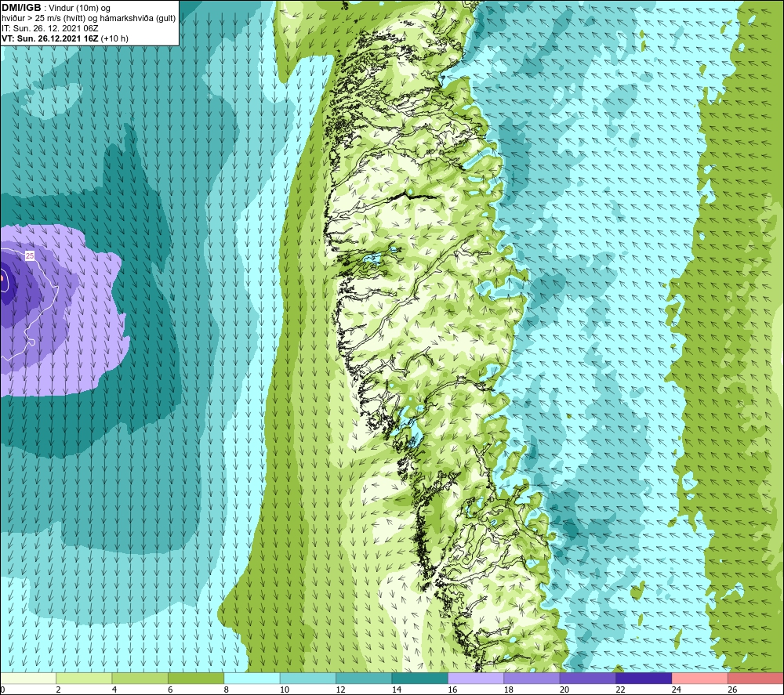
Task: Select the light cyan 8–10 m/s swatch
Action: pos(252,678)
